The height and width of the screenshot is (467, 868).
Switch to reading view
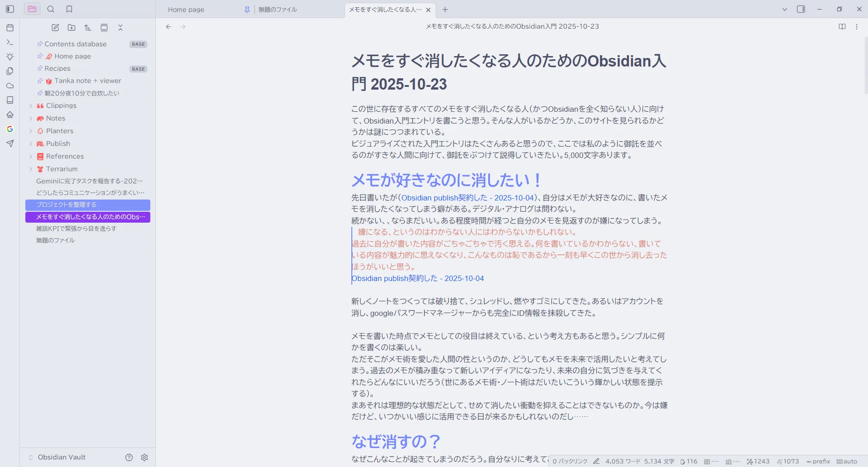pyautogui.click(x=842, y=27)
